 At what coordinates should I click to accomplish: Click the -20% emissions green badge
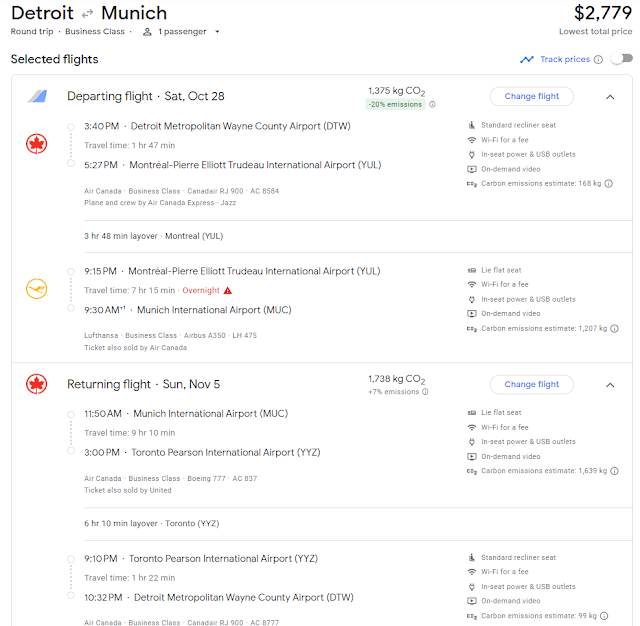point(395,104)
